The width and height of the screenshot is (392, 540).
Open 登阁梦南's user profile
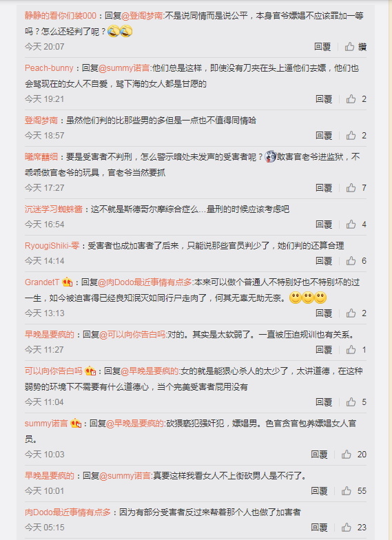point(41,120)
